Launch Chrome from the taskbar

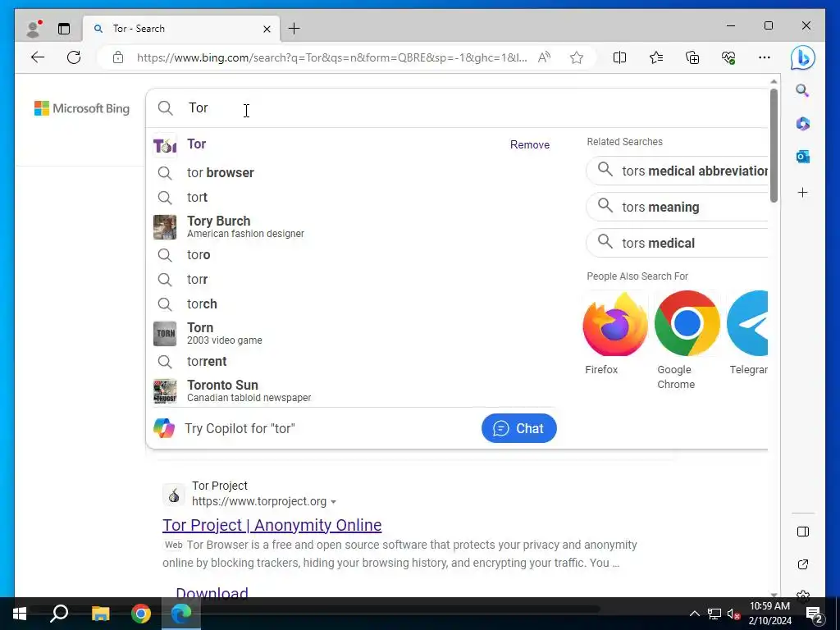tap(141, 614)
